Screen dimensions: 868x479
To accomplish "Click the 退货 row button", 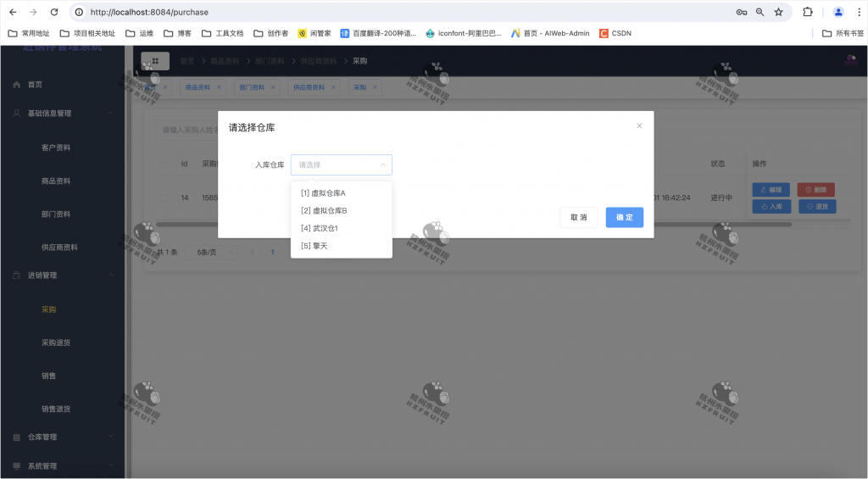I will pyautogui.click(x=818, y=207).
